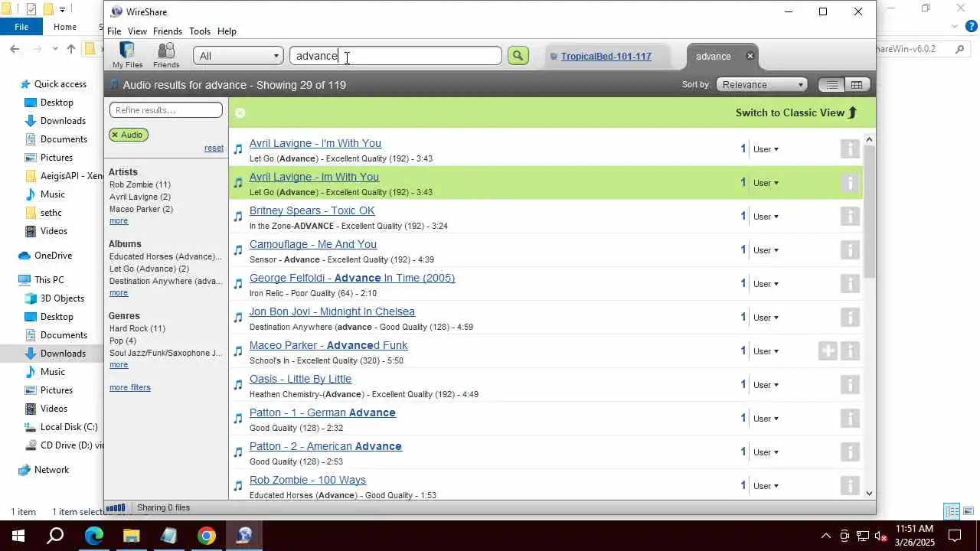Expand User dropdown for Midnight In Chelsea

tap(766, 318)
